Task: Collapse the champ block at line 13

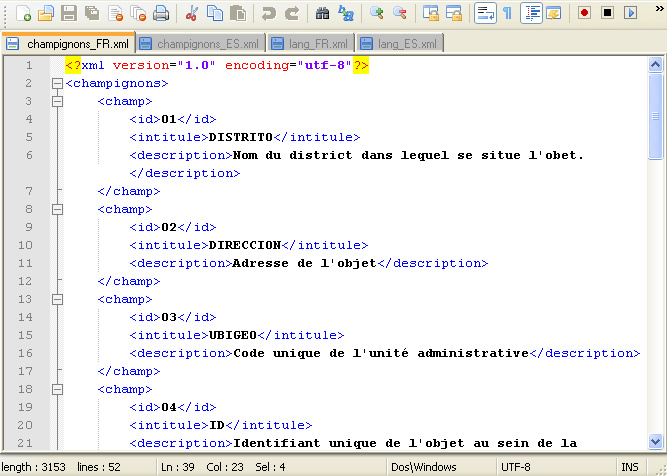Action: point(56,299)
